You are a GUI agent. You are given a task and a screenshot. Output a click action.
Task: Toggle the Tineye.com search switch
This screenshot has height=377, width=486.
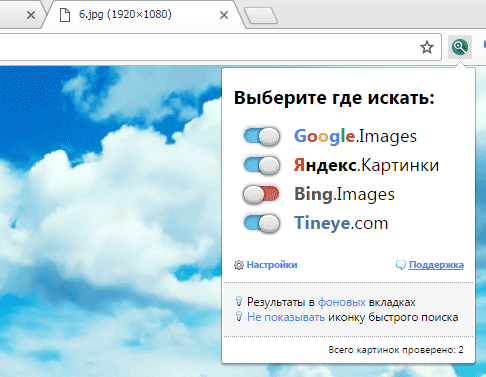pyautogui.click(x=262, y=223)
